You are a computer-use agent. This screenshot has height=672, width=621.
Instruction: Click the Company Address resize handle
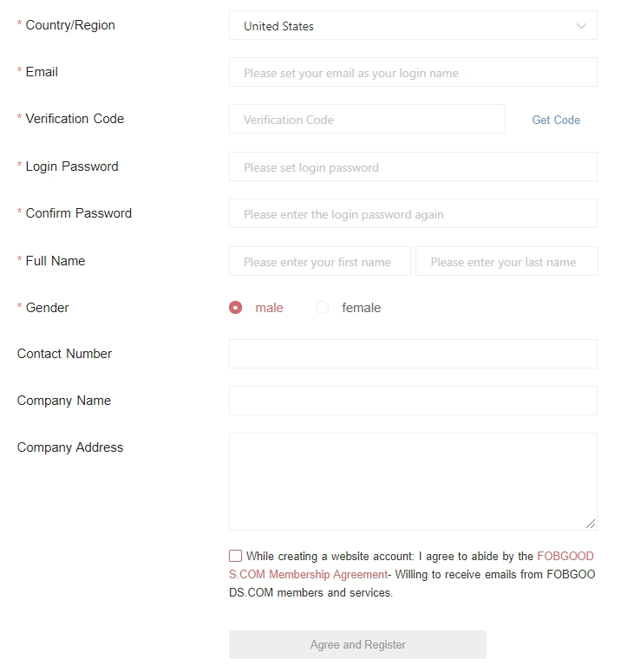pos(591,524)
